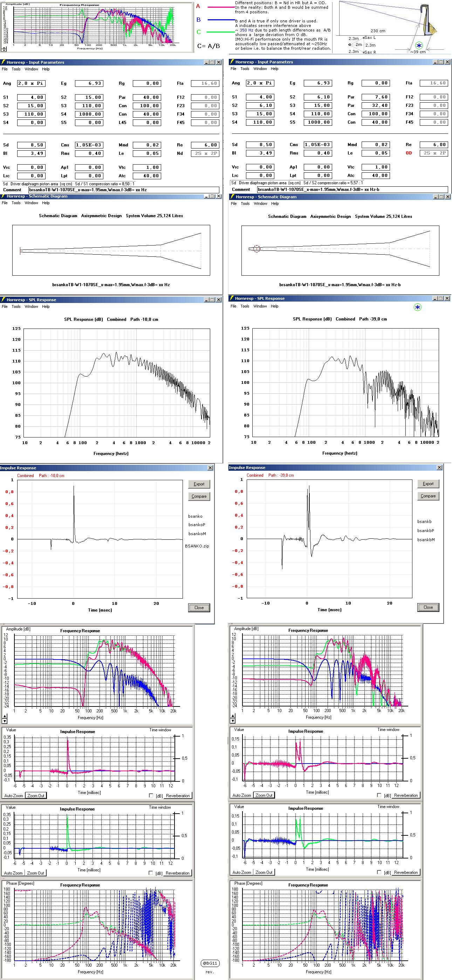The height and width of the screenshot is (980, 452).
Task: Maximize the left Input Parameters window
Action: tap(212, 62)
